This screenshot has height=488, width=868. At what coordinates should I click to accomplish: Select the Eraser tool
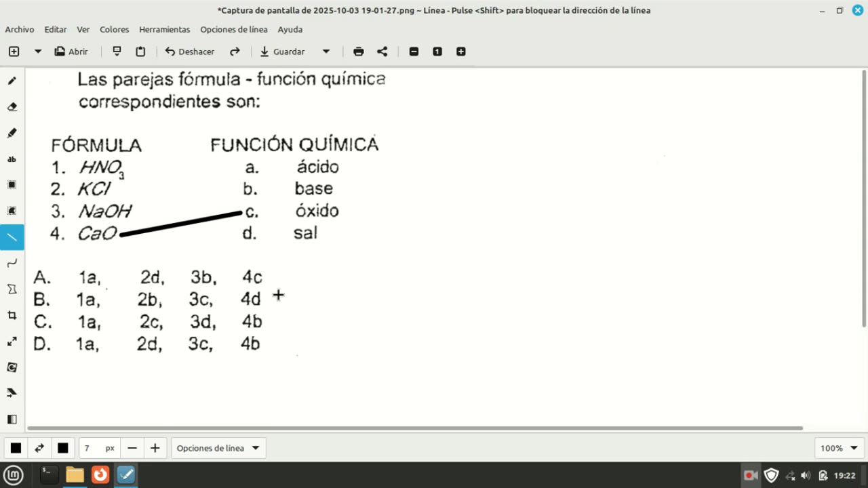pyautogui.click(x=12, y=107)
